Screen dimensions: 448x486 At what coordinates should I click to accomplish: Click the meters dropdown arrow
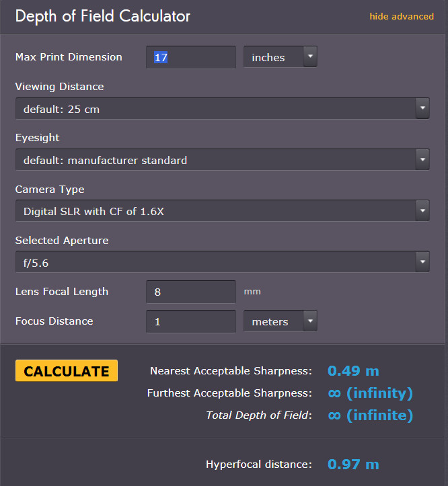310,321
